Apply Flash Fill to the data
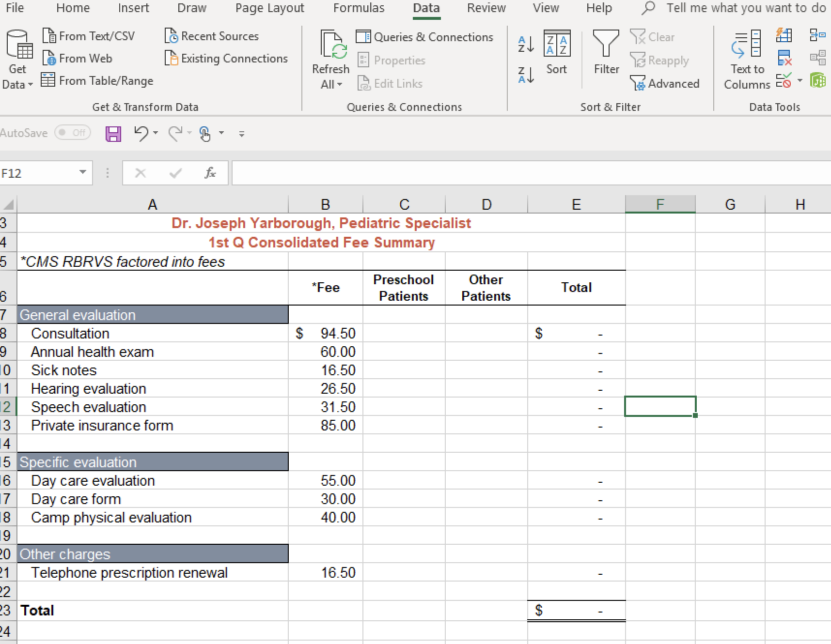Screen dimensions: 831x644 (784, 35)
